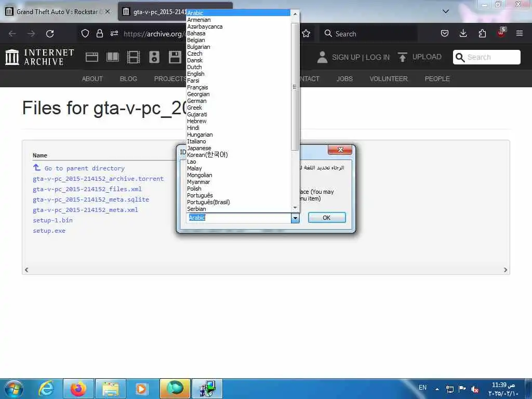Click the Internet Archive logo
Viewport: 532px width, 399px height.
click(39, 57)
